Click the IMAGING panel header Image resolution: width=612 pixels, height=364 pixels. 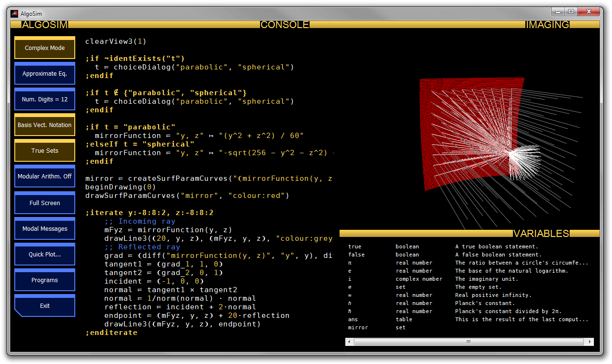[x=547, y=25]
